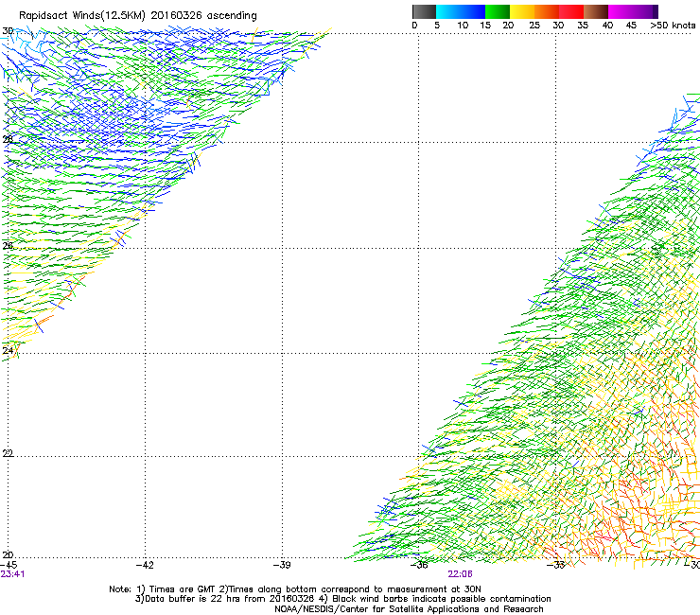Click the '-36' longitude axis label

pos(419,565)
